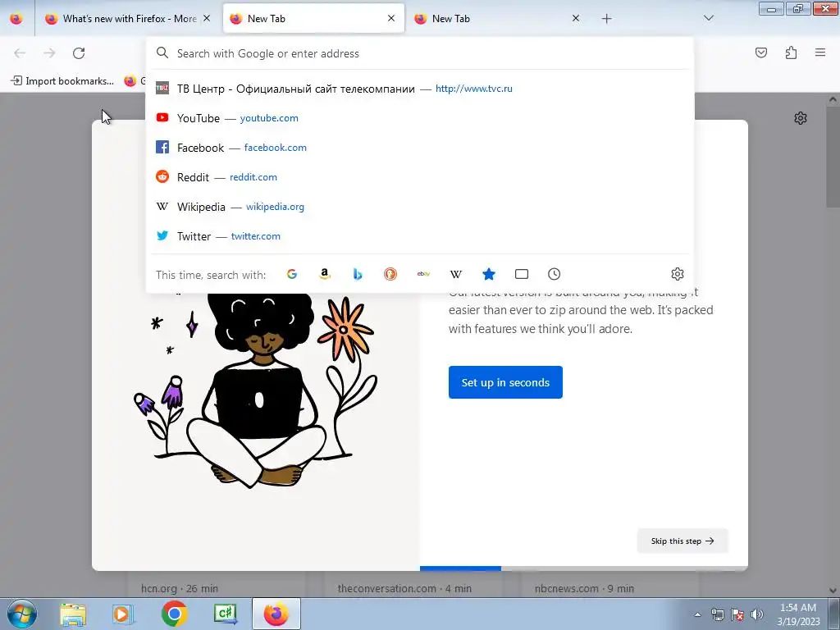Viewport: 840px width, 630px height.
Task: Search open tabs using the tab icon
Action: (x=521, y=274)
